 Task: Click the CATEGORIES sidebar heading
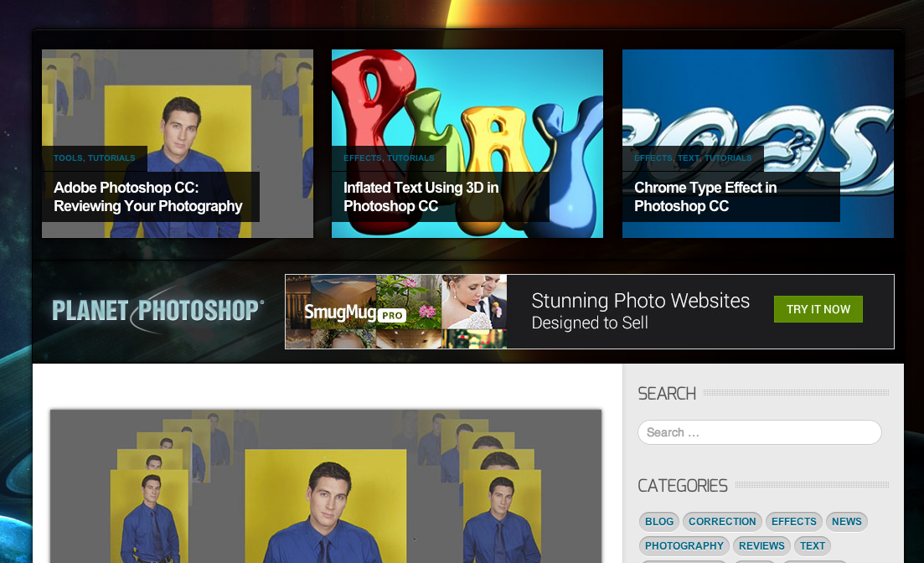[x=683, y=486]
